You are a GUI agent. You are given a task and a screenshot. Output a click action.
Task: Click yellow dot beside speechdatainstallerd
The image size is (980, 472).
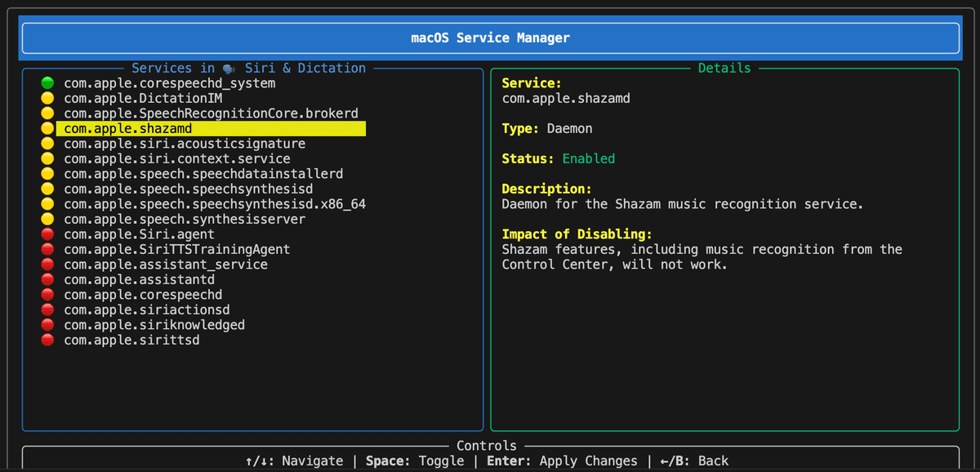tap(47, 174)
